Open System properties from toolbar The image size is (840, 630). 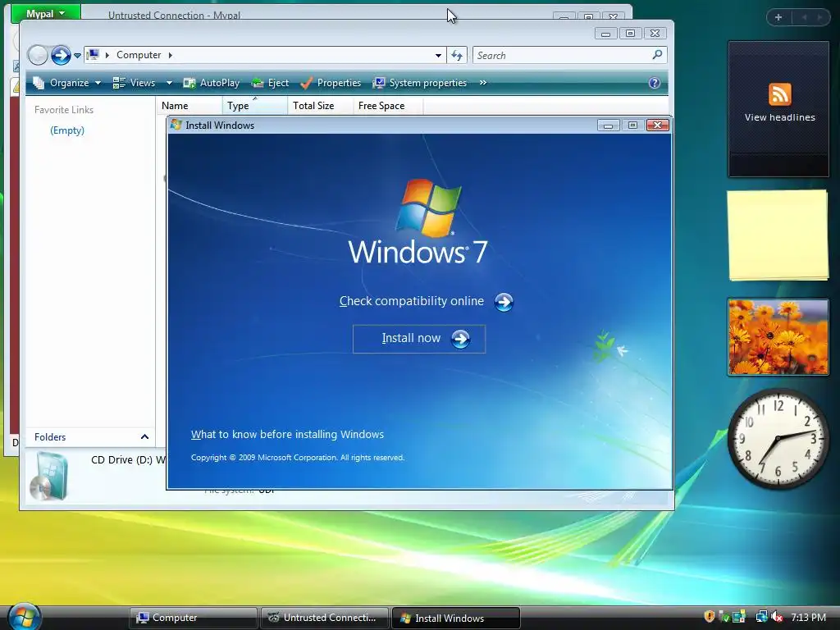pyautogui.click(x=420, y=83)
